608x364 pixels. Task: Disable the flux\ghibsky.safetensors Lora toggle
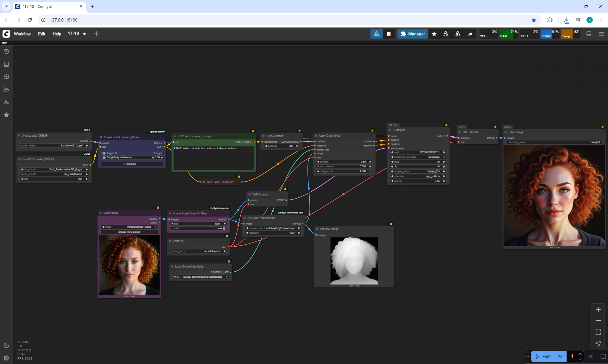coord(104,157)
